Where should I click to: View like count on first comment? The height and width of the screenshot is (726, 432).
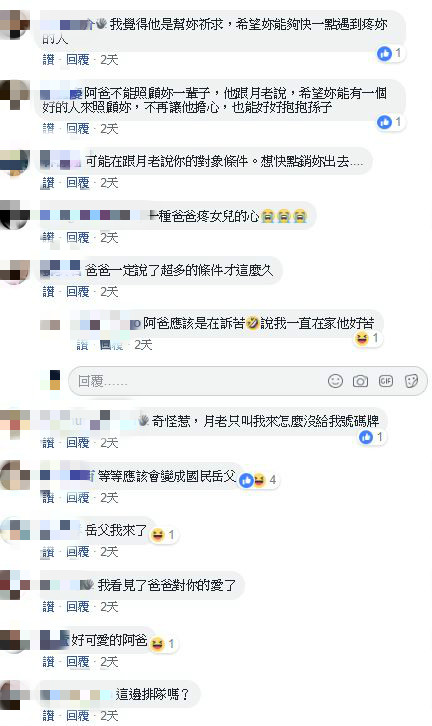tap(389, 54)
